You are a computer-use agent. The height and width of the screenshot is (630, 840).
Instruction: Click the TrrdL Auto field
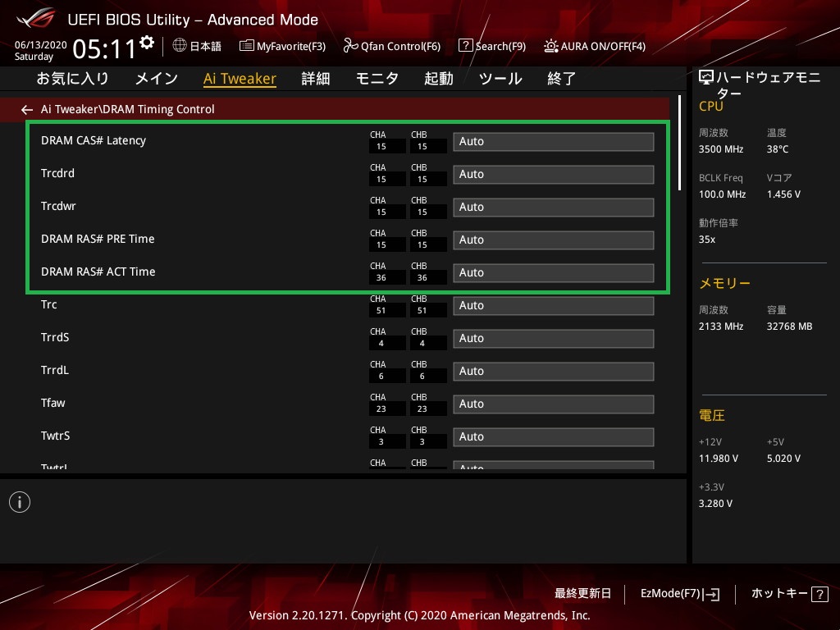point(554,372)
